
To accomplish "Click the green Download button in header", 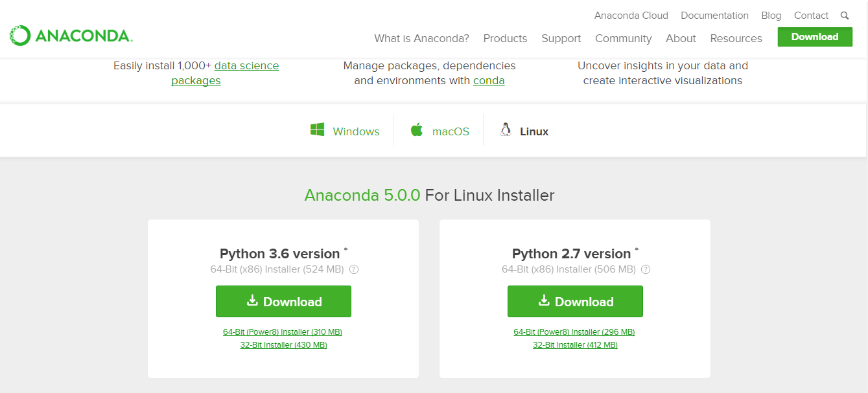I will (x=815, y=37).
